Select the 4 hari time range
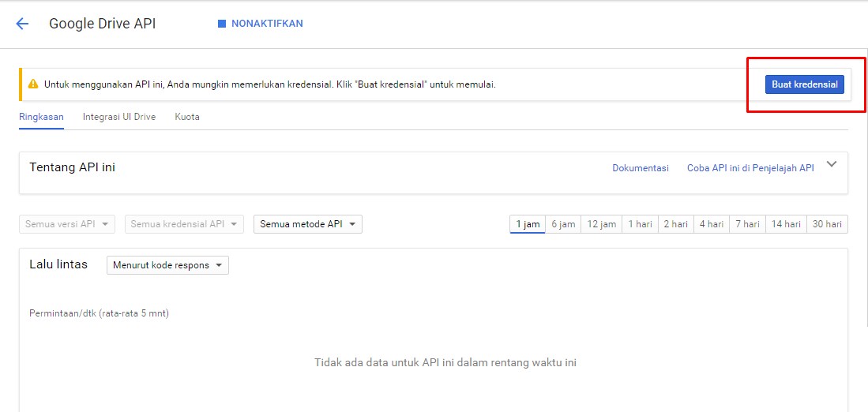868x412 pixels. click(x=712, y=224)
